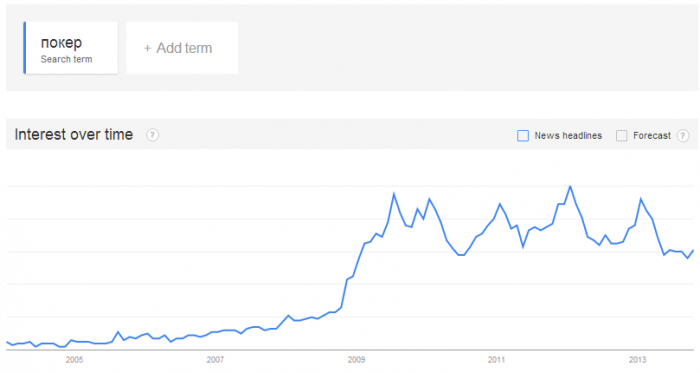Click the 2005 year label on axis
Viewport: 700px width, 373px height.
[74, 360]
